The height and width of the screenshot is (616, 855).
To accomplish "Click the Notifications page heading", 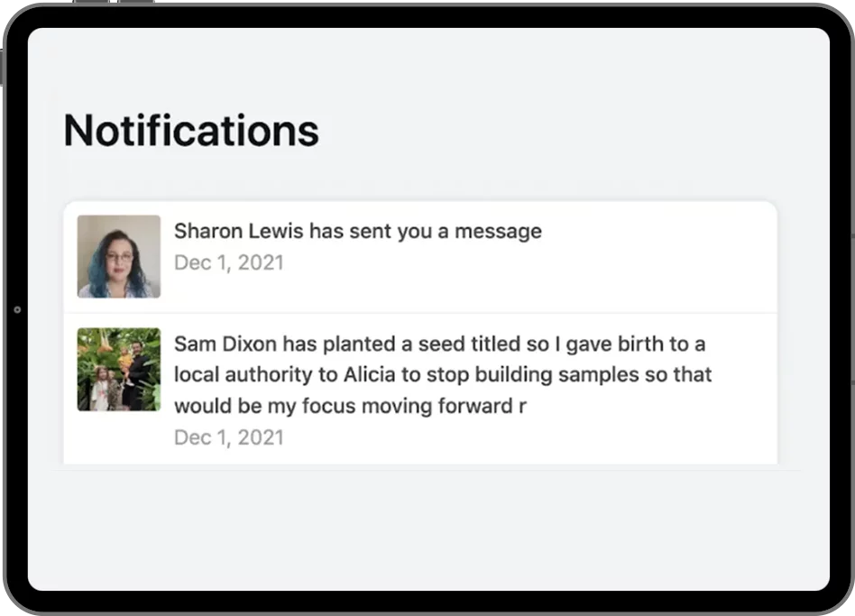I will pos(191,131).
